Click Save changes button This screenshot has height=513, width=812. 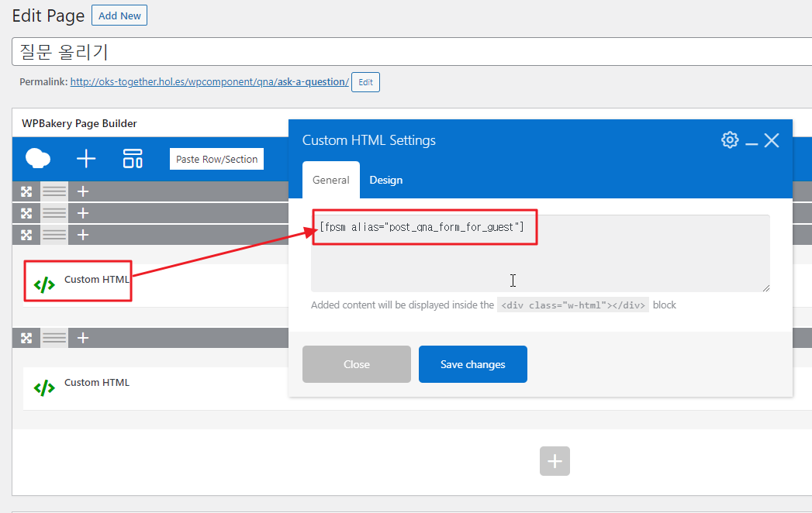click(x=473, y=364)
